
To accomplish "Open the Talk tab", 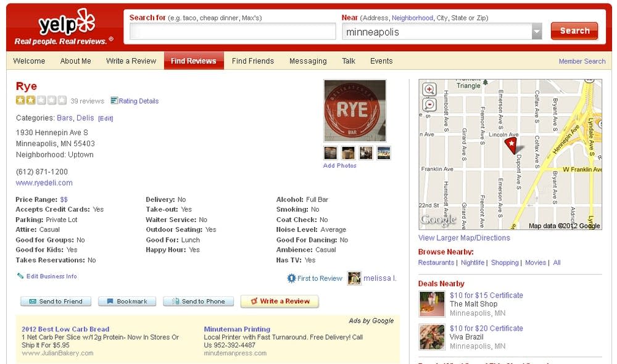I will tap(349, 61).
